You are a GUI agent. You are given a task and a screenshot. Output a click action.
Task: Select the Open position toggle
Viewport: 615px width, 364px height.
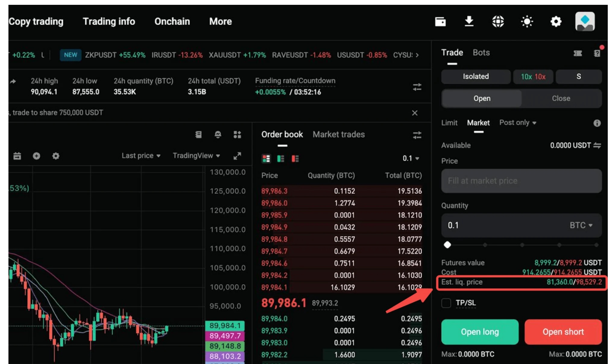pos(482,99)
